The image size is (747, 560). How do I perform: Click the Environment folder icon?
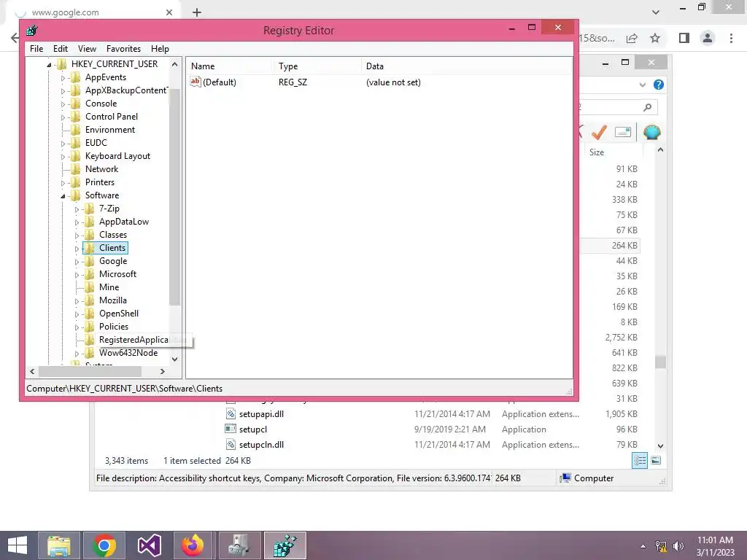pyautogui.click(x=75, y=130)
